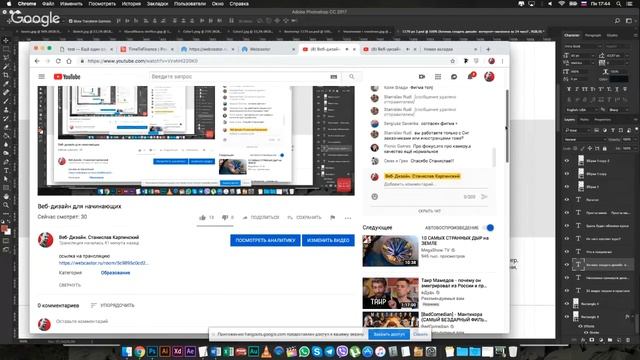The image size is (640, 360).
Task: Toggle Lock All in Layers panel
Action: pyautogui.click(x=604, y=148)
